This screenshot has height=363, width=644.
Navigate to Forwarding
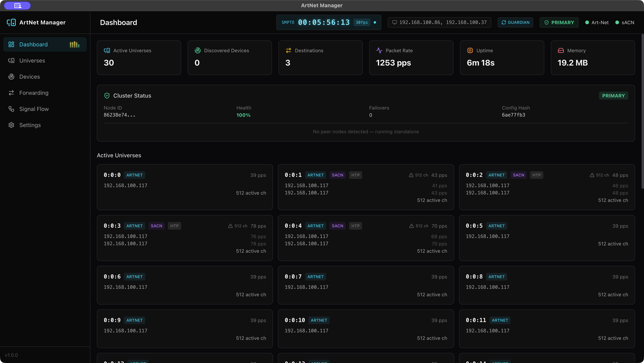(45, 93)
